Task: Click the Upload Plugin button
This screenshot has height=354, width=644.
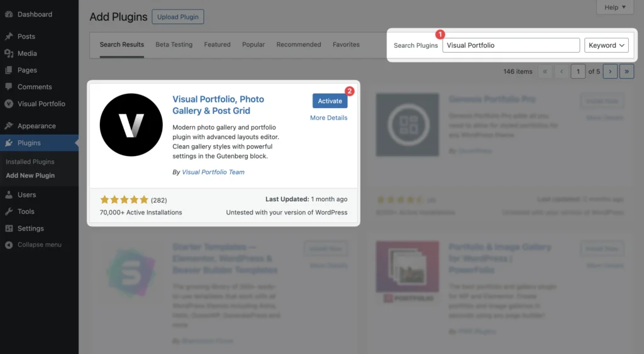Action: [x=178, y=17]
